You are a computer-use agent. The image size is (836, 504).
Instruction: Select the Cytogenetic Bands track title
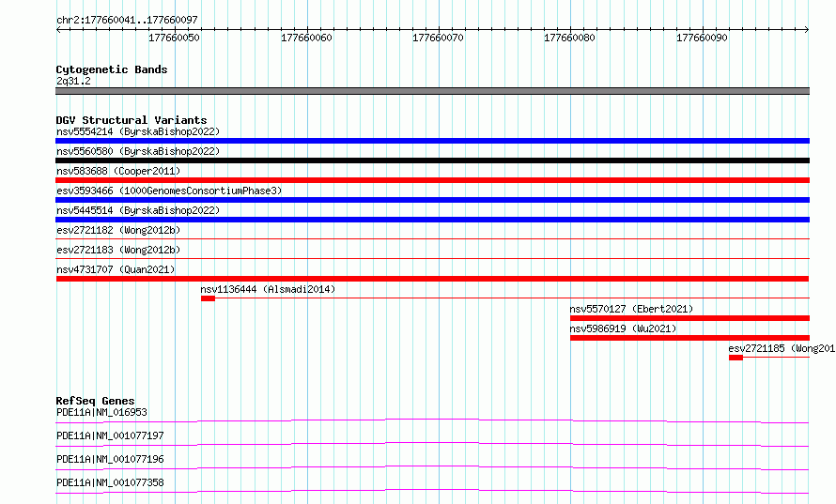point(112,69)
